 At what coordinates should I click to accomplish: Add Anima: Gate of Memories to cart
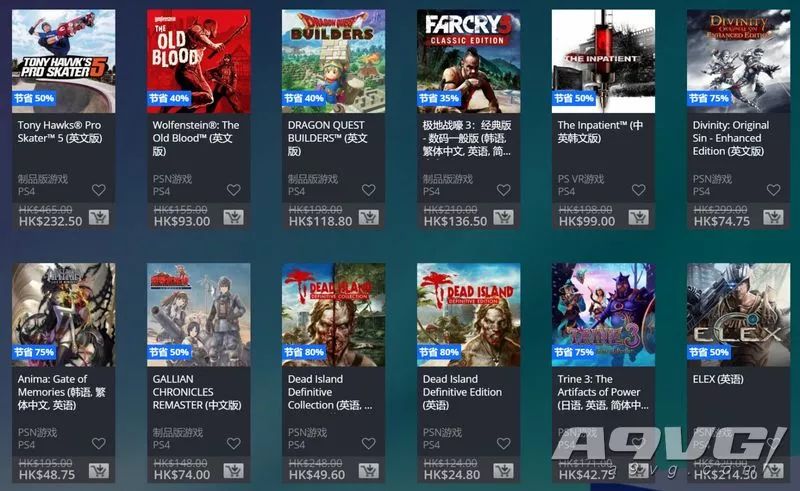[x=99, y=471]
